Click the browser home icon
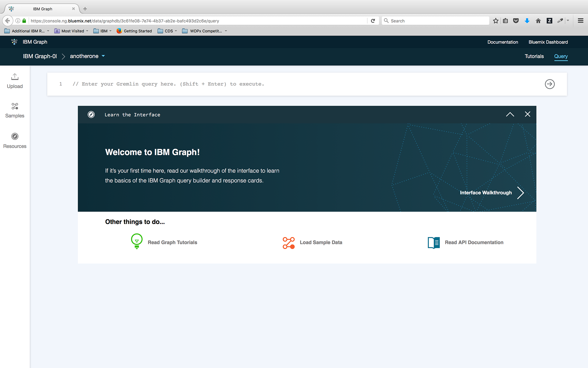Screen dimensions: 588x368 538,21
